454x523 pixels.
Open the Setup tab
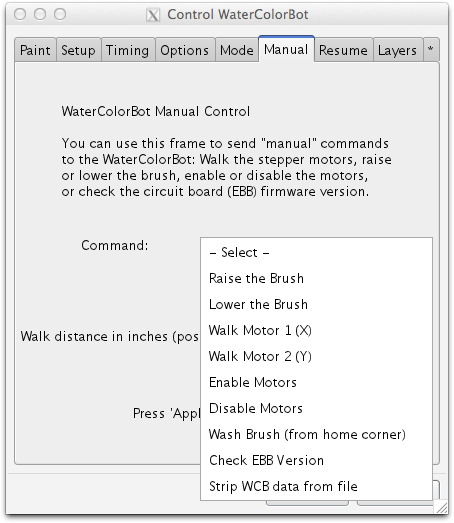click(x=78, y=50)
